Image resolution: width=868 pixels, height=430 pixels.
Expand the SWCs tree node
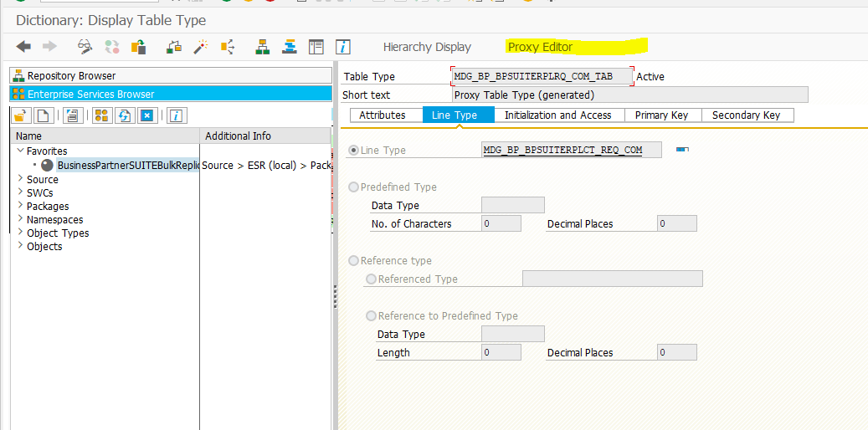[20, 192]
